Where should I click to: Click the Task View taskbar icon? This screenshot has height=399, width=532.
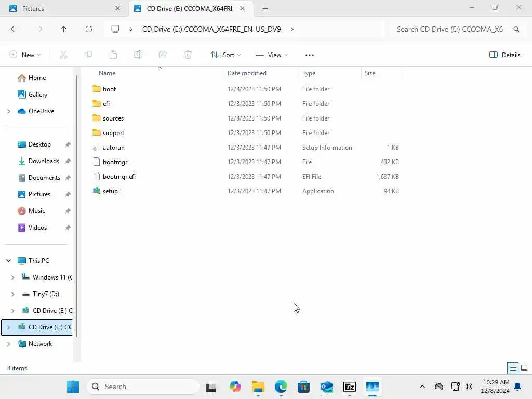(211, 387)
